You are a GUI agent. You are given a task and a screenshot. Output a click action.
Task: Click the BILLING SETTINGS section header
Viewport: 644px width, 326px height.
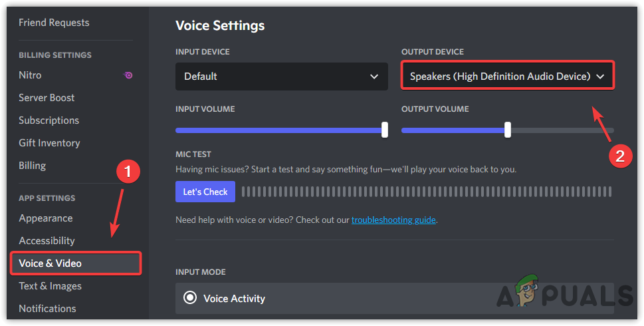tap(55, 55)
